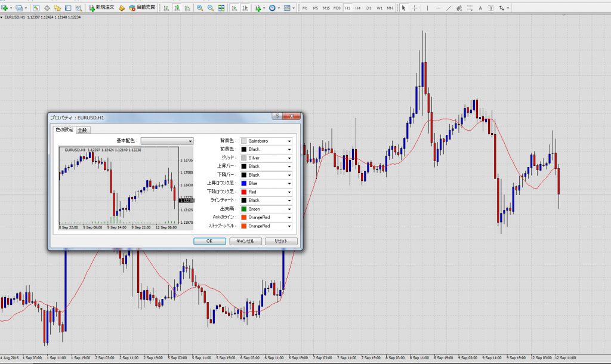The height and width of the screenshot is (364, 611).
Task: Open the dropdown arrow beside New Chart icon
Action: tap(11, 8)
